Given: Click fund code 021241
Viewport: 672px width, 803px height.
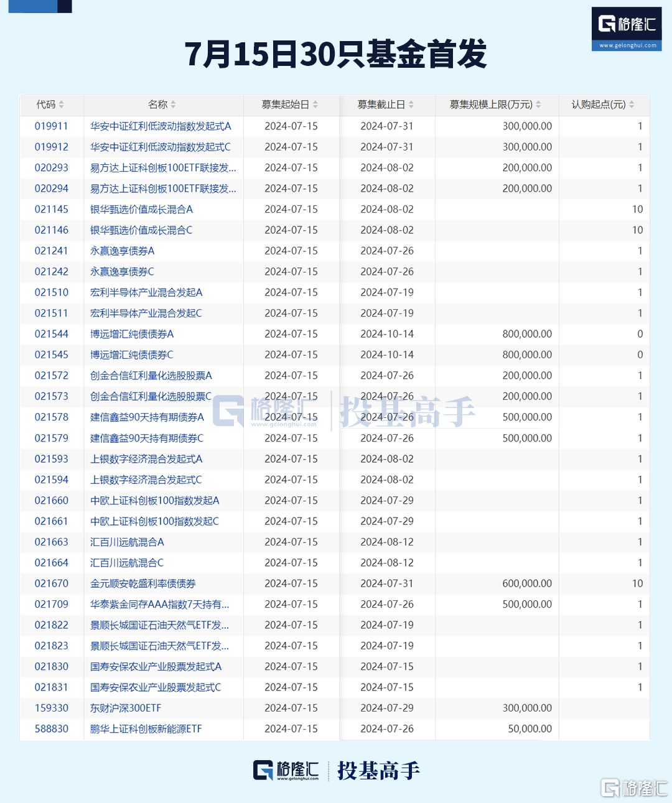Looking at the screenshot, I should point(52,251).
